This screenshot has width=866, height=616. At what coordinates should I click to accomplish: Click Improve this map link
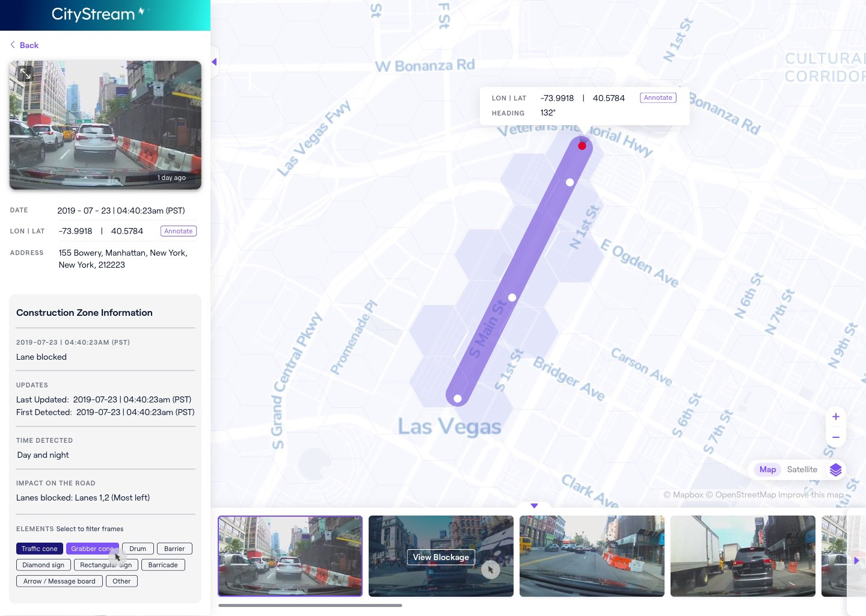coord(811,494)
